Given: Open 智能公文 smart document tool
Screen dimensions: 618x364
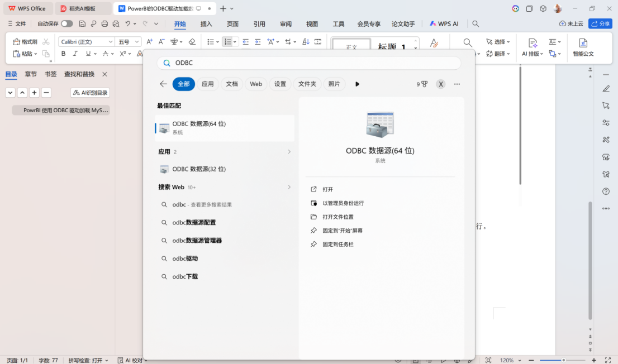Looking at the screenshot, I should point(583,47).
